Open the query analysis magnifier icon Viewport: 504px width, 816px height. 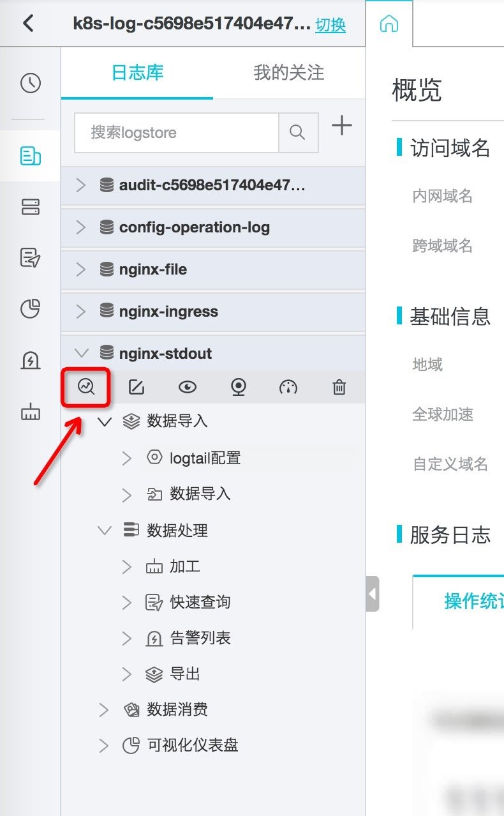[x=86, y=386]
